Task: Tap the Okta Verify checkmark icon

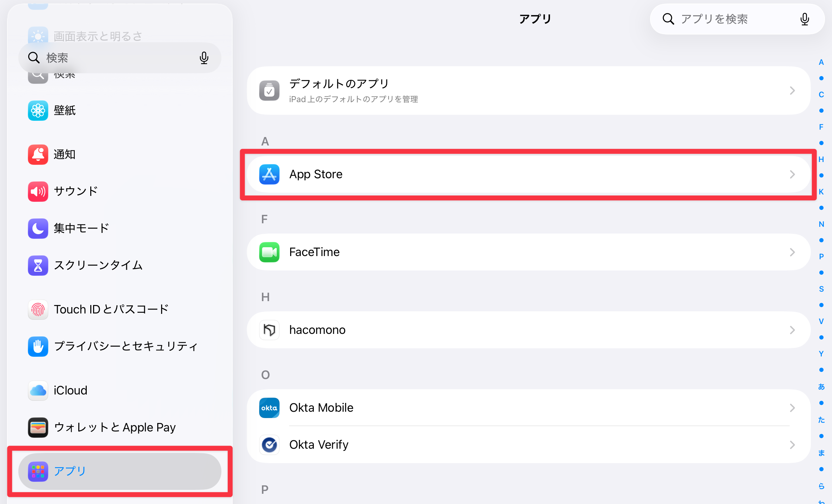Action: point(269,445)
